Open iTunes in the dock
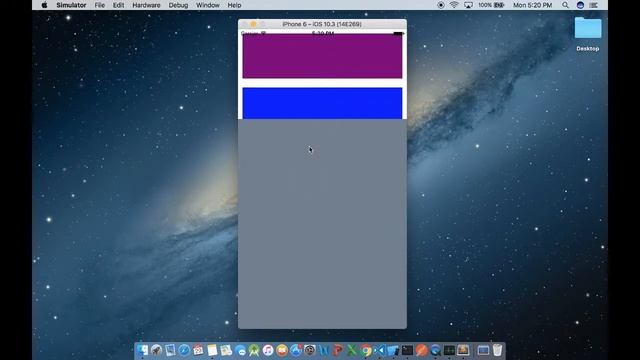 [x=268, y=350]
